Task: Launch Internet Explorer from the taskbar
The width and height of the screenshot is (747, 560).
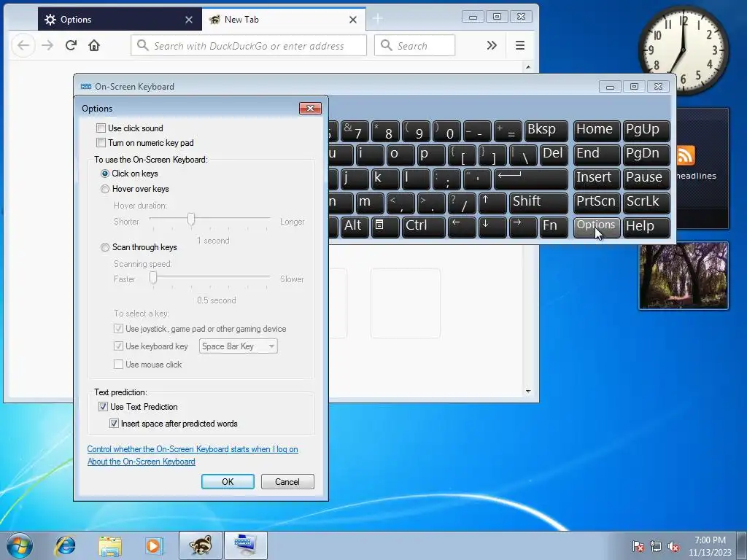Action: (x=65, y=545)
